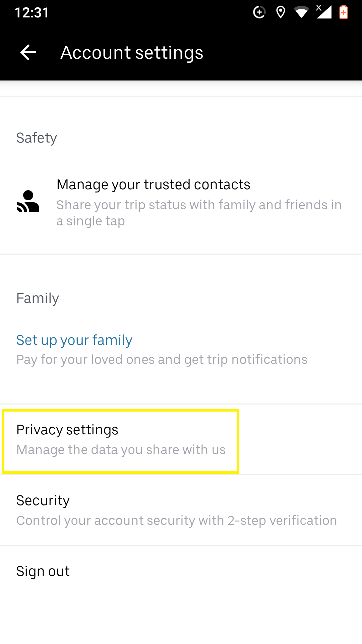Tap 'Manage the data you share' subtitle
362x644 pixels.
tap(121, 450)
